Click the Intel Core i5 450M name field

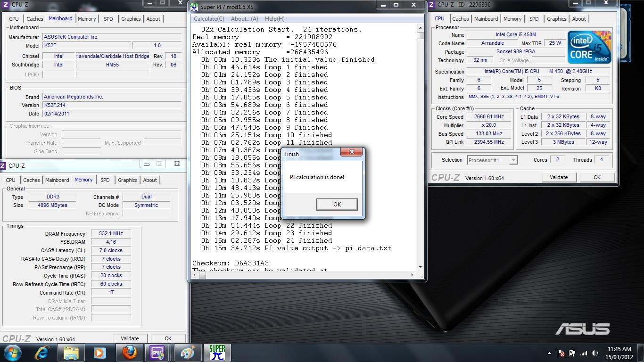click(x=516, y=35)
